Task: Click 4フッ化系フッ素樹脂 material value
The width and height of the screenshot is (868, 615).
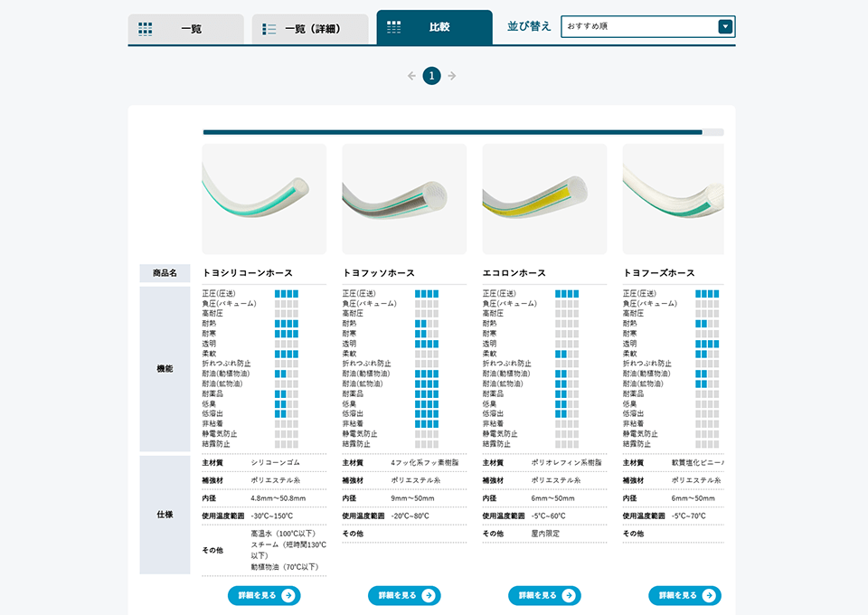Action: click(x=425, y=463)
